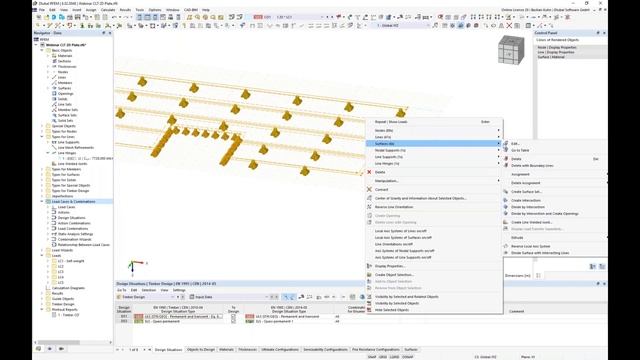Click red color swatch in DS1 row
The height and width of the screenshot is (360, 640).
point(138,316)
